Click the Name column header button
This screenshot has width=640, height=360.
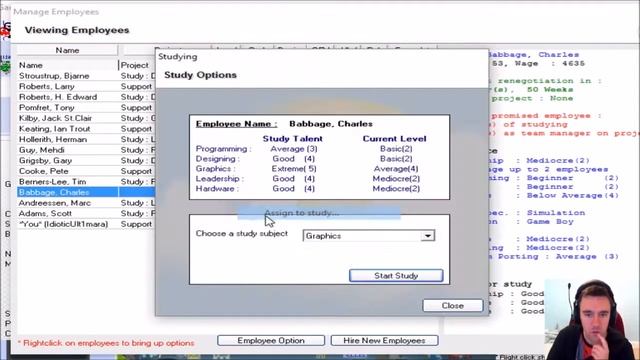click(x=67, y=50)
